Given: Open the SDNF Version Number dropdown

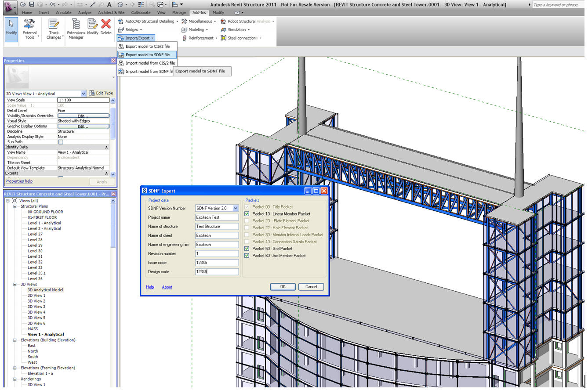Looking at the screenshot, I should [x=236, y=208].
